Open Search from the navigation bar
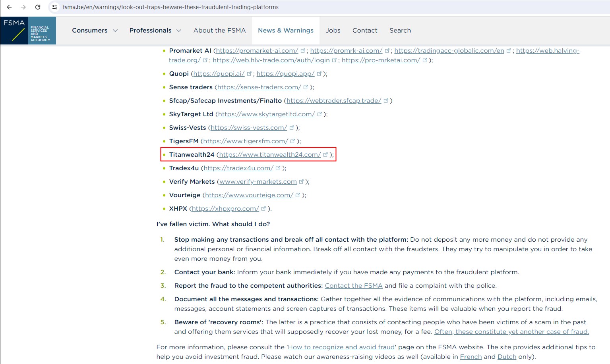The image size is (610, 364). 400,31
